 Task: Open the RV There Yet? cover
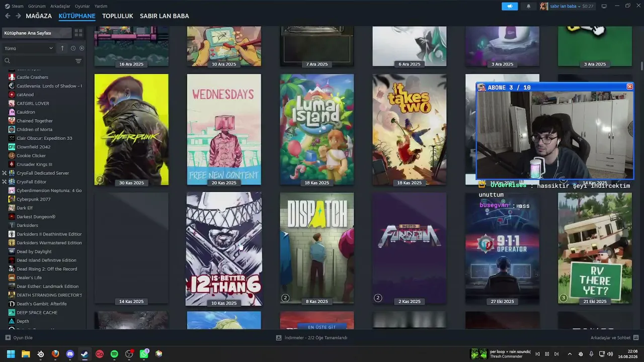(x=595, y=248)
